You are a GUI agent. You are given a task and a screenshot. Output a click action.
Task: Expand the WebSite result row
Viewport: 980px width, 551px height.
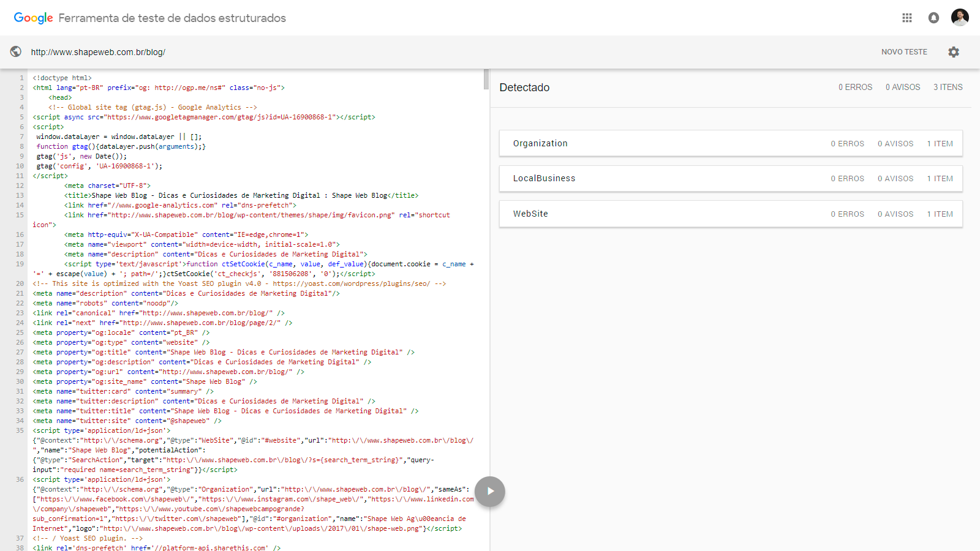click(731, 214)
